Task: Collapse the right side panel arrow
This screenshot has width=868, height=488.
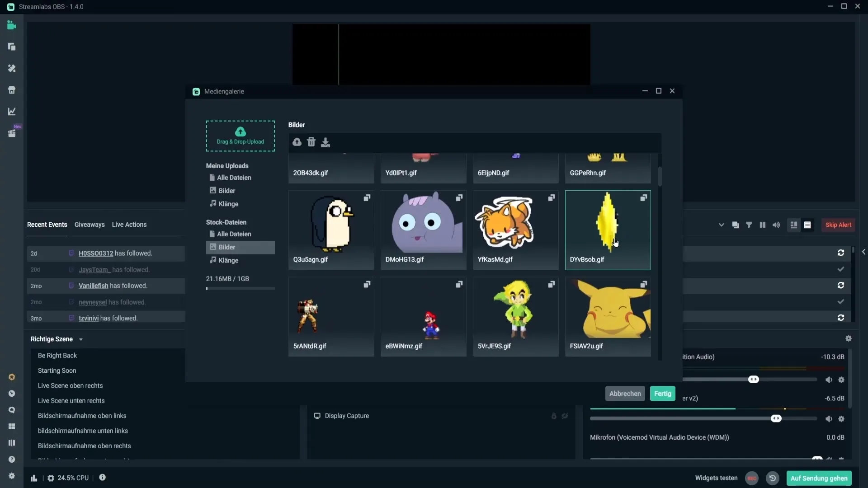Action: [x=863, y=252]
